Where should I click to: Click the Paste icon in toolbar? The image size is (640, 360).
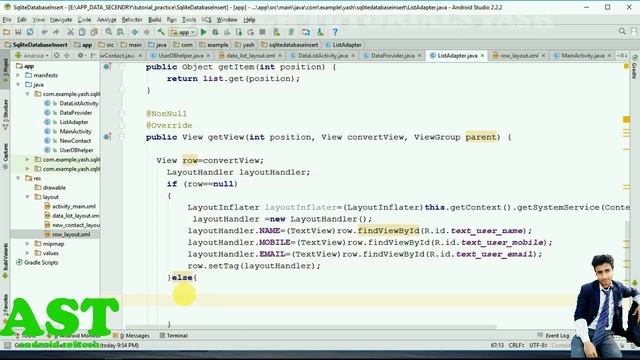pos(94,32)
